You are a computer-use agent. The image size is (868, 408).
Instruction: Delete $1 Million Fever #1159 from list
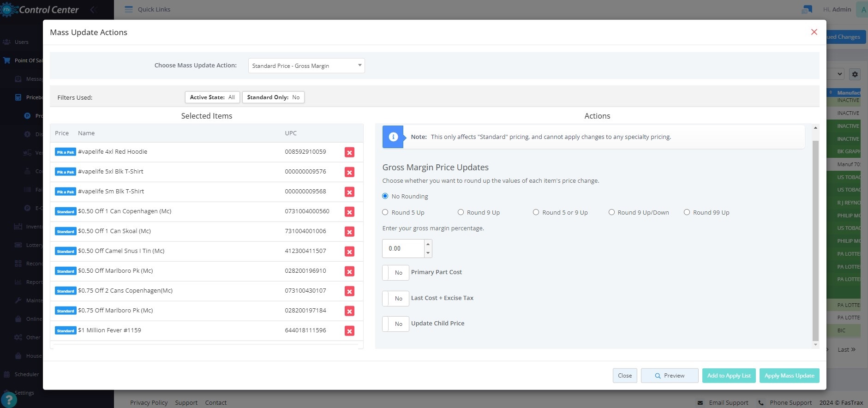tap(349, 331)
